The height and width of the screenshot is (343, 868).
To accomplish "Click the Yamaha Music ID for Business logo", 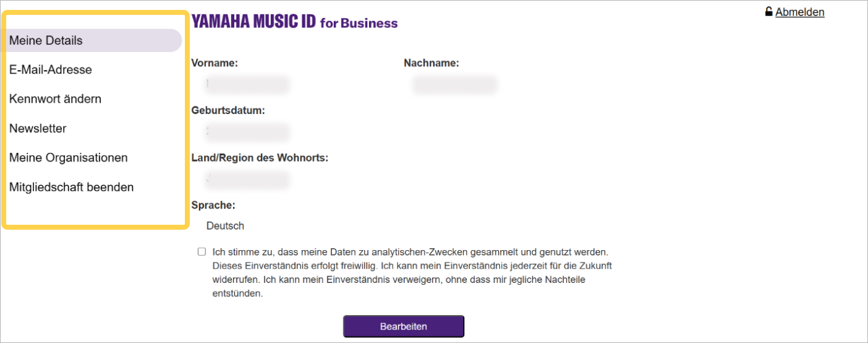I will [x=295, y=22].
